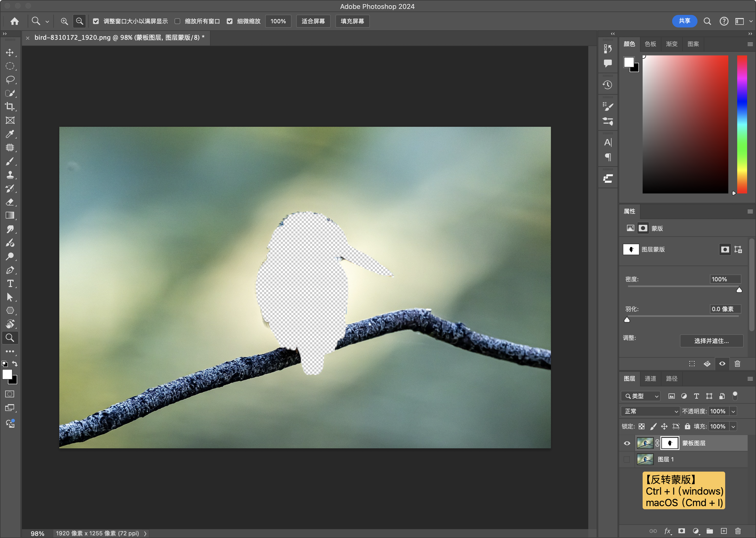Viewport: 756px width, 538px height.
Task: Select the Clone Stamp tool
Action: pos(10,175)
